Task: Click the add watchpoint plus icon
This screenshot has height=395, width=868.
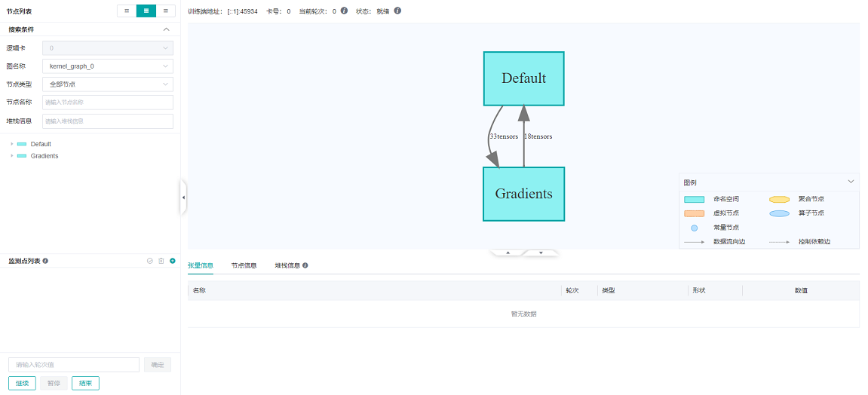Action: point(172,261)
